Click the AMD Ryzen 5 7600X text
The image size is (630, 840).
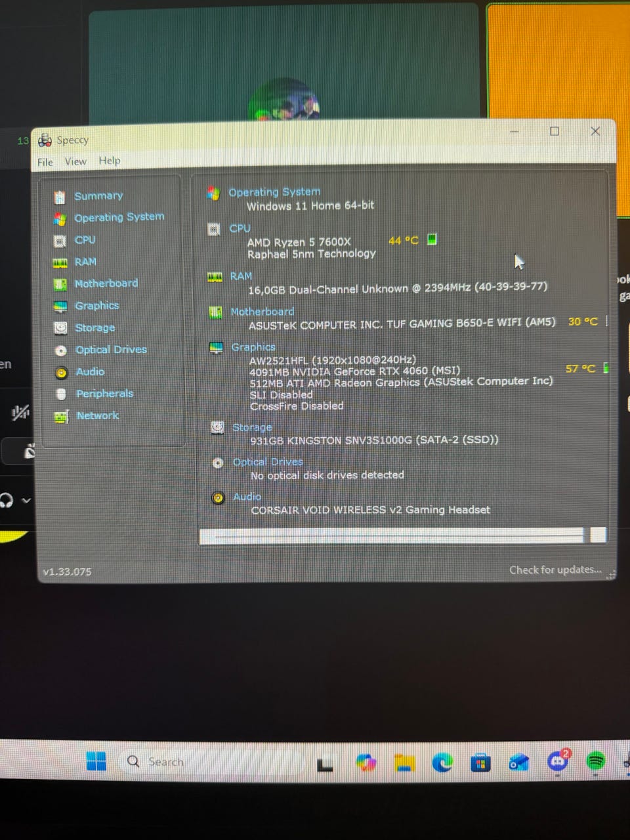point(299,242)
